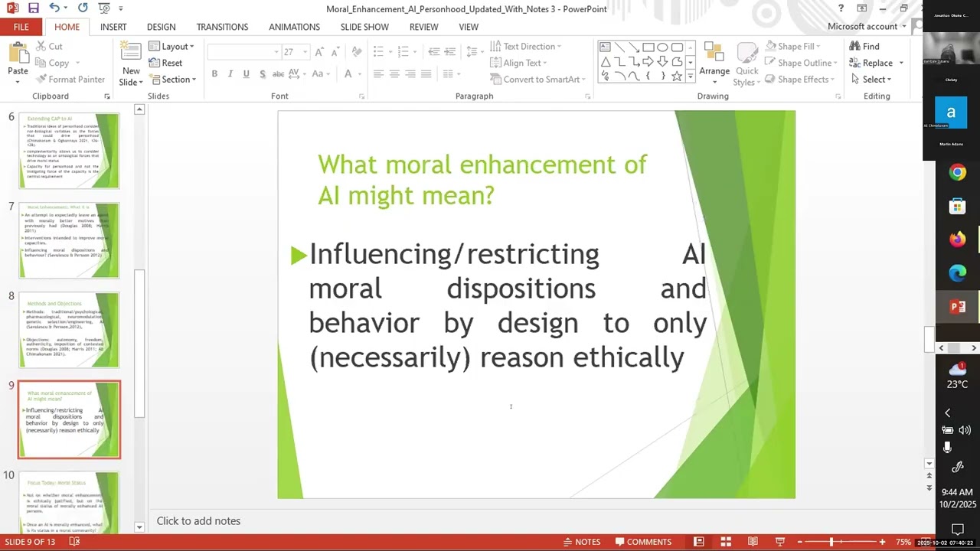This screenshot has width=980, height=551.
Task: Toggle Strikethrough formatting
Action: click(279, 74)
